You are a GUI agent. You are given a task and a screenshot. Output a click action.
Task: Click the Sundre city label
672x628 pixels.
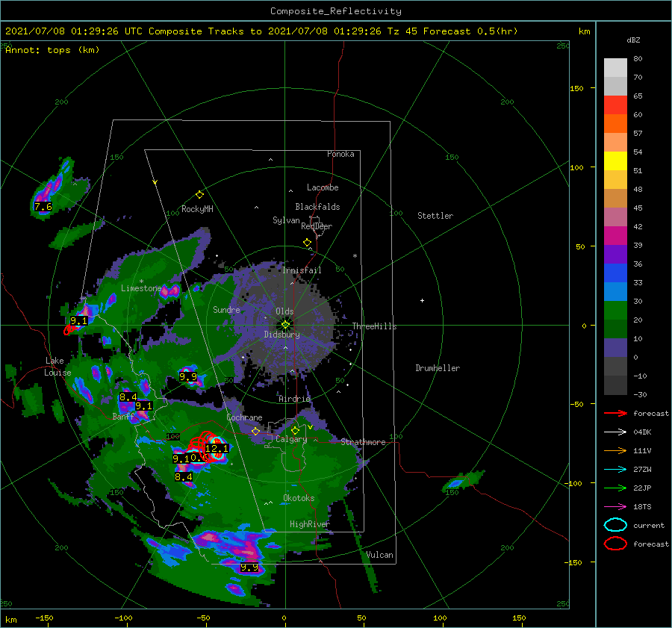pos(226,309)
